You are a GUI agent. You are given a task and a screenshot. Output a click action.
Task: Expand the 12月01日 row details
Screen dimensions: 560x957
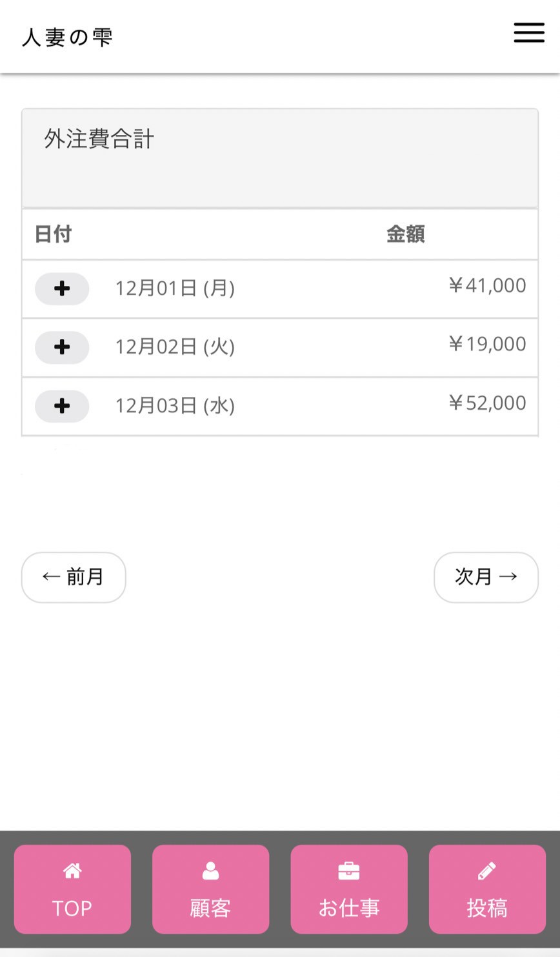coord(62,288)
